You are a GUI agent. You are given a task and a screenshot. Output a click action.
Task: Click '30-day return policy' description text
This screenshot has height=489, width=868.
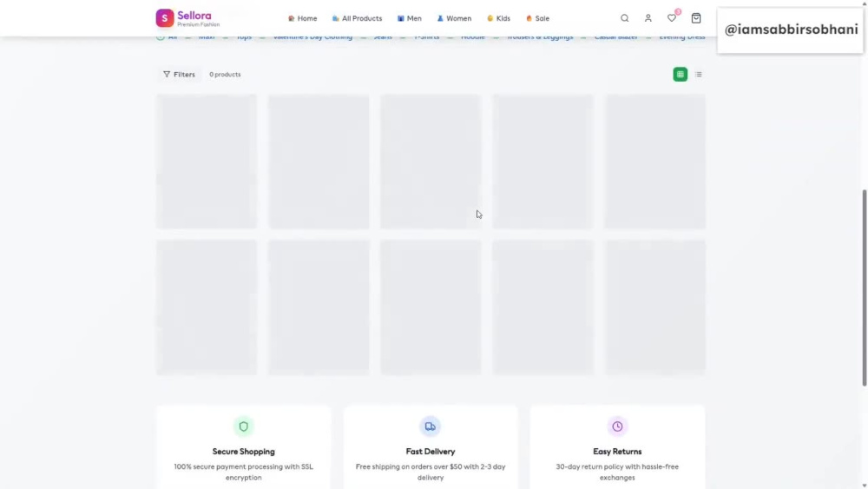[x=617, y=472]
